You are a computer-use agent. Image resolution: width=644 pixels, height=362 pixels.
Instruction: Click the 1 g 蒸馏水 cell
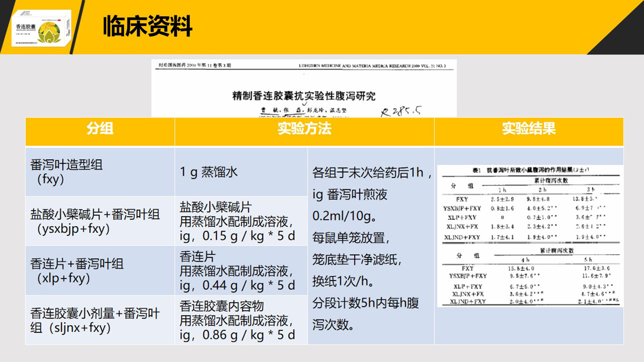(241, 172)
